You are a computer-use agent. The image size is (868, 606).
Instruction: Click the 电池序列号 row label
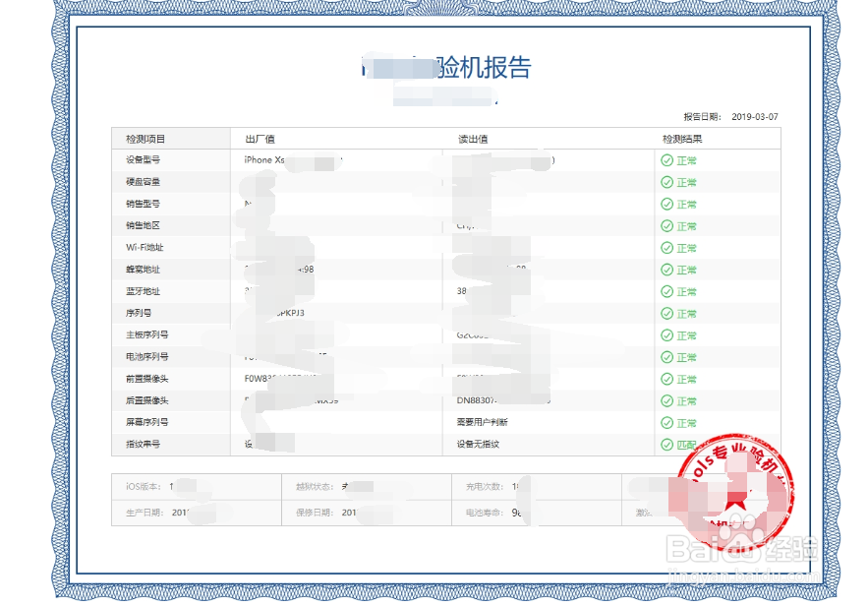point(146,357)
